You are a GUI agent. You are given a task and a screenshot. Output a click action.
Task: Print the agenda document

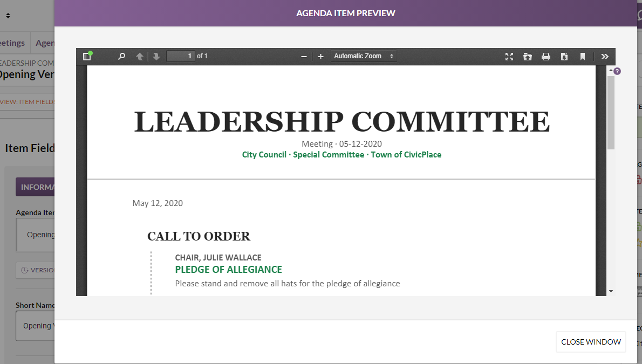coord(546,57)
